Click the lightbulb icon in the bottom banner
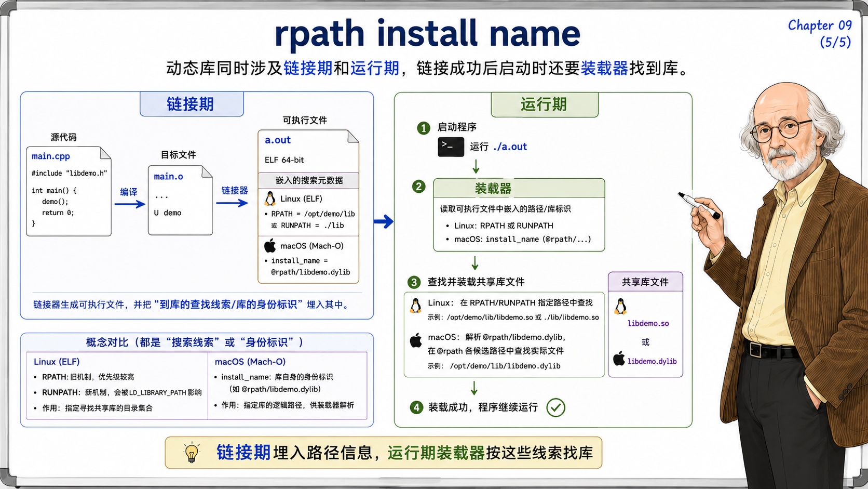Viewport: 868px width, 489px height. [192, 453]
